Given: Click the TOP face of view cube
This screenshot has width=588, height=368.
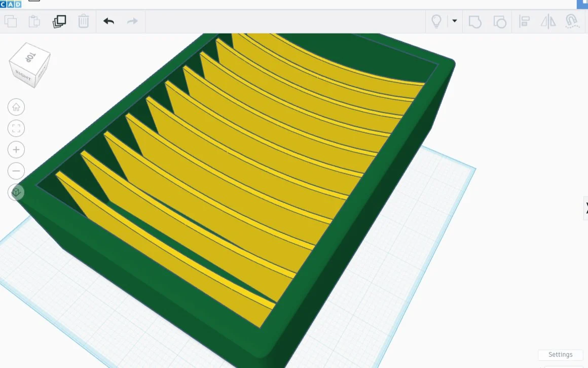Looking at the screenshot, I should 30,57.
